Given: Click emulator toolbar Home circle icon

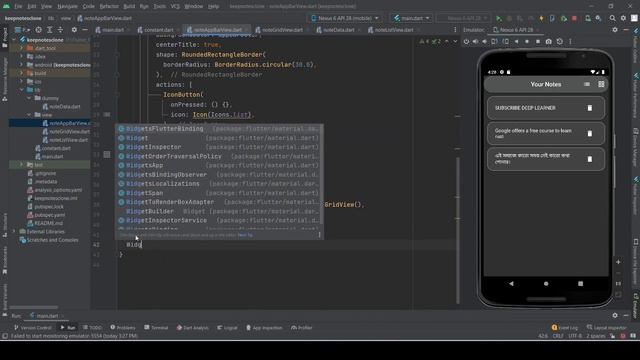Looking at the screenshot, I should tap(527, 42).
